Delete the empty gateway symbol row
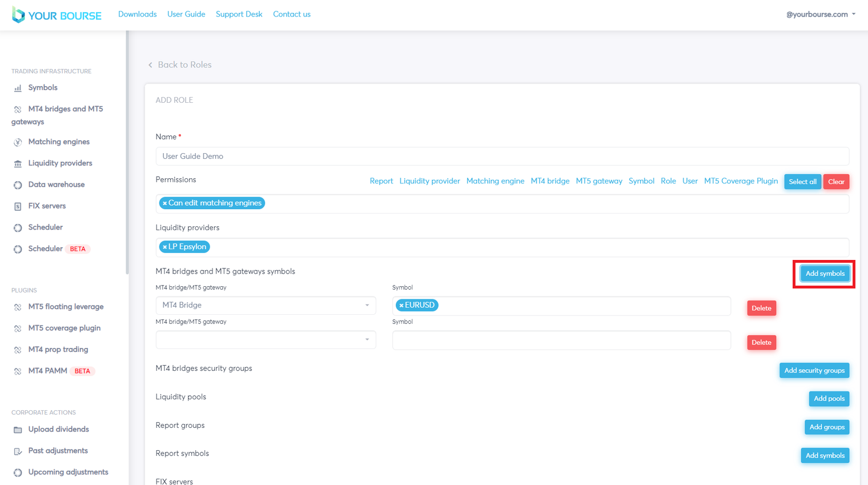868x485 pixels. coord(762,343)
